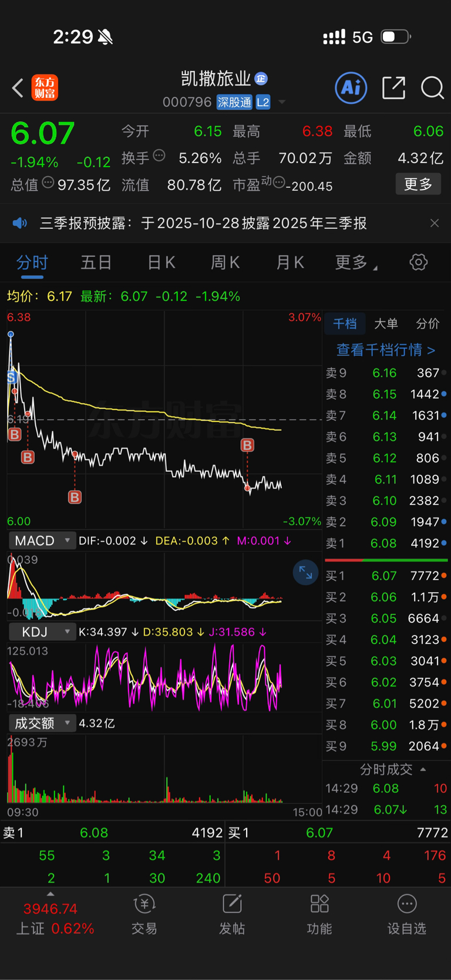
Task: Tap the large 6.07 current price
Action: pos(43,133)
